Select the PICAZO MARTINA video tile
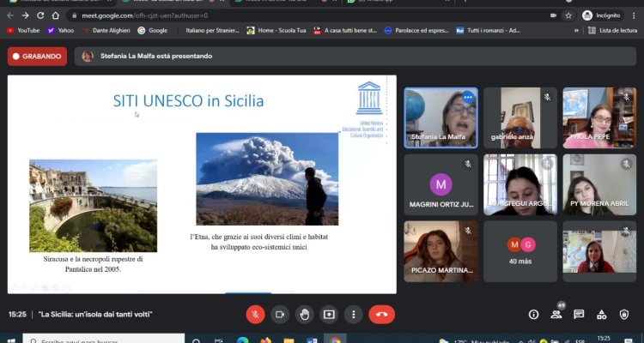This screenshot has height=343, width=644. [440, 251]
